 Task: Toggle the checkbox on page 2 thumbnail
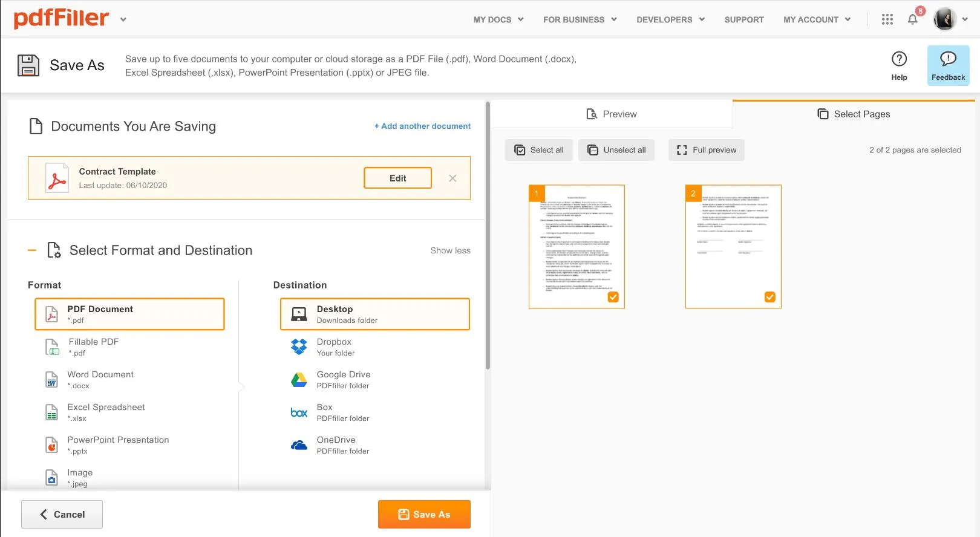[x=769, y=297]
